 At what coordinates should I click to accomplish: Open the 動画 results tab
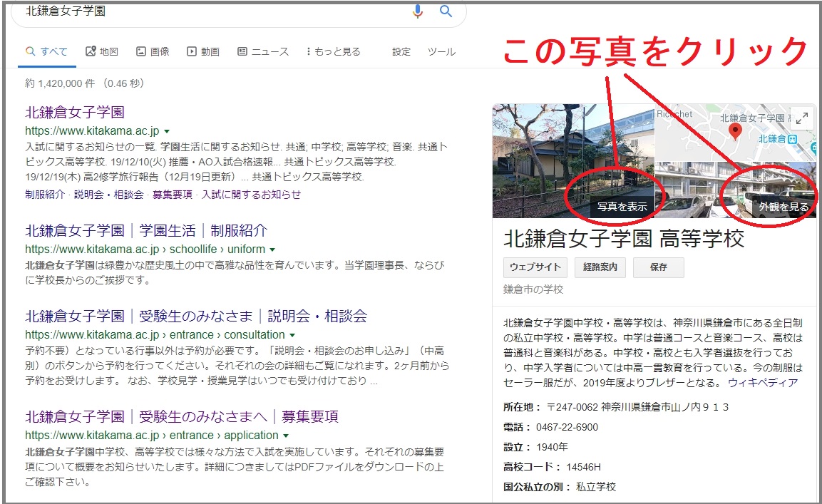click(203, 51)
